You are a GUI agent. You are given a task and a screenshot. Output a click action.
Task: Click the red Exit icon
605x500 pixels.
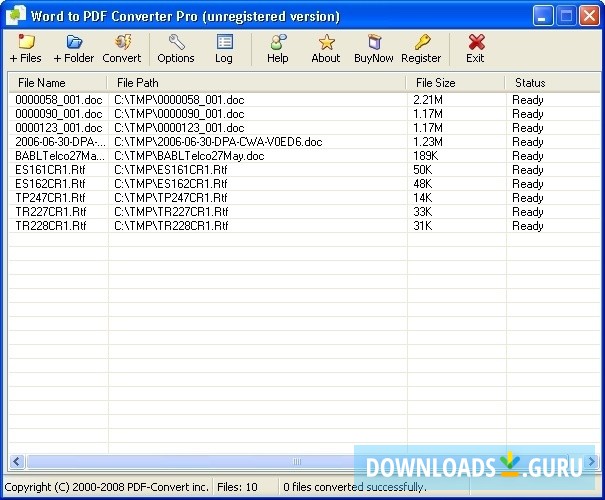[475, 49]
